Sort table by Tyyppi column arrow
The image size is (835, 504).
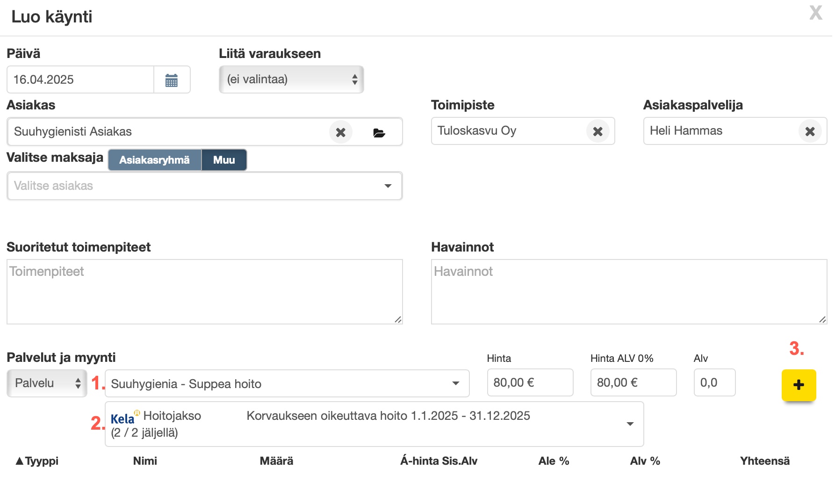[x=20, y=461]
